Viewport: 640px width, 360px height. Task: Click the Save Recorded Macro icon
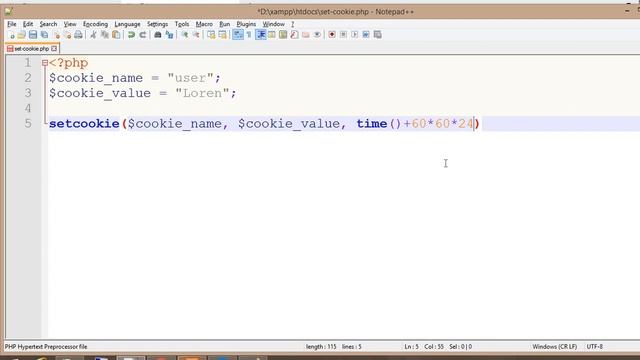[x=378, y=35]
